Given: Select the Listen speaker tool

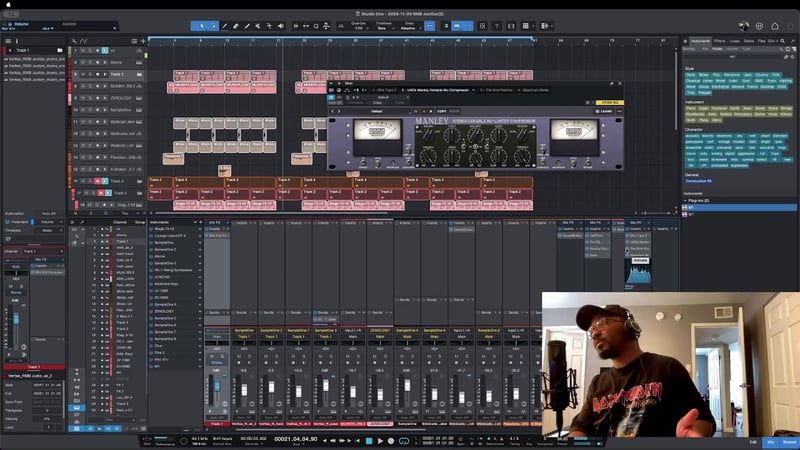Looking at the screenshot, I should point(281,26).
